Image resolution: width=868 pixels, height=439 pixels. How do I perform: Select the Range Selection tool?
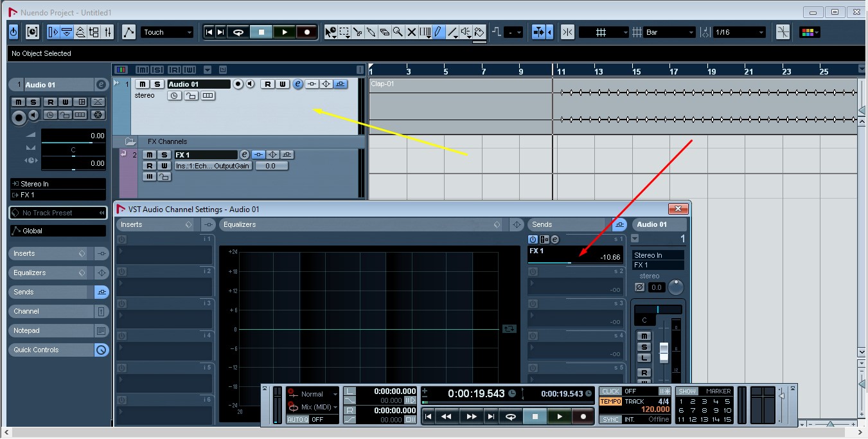[344, 31]
